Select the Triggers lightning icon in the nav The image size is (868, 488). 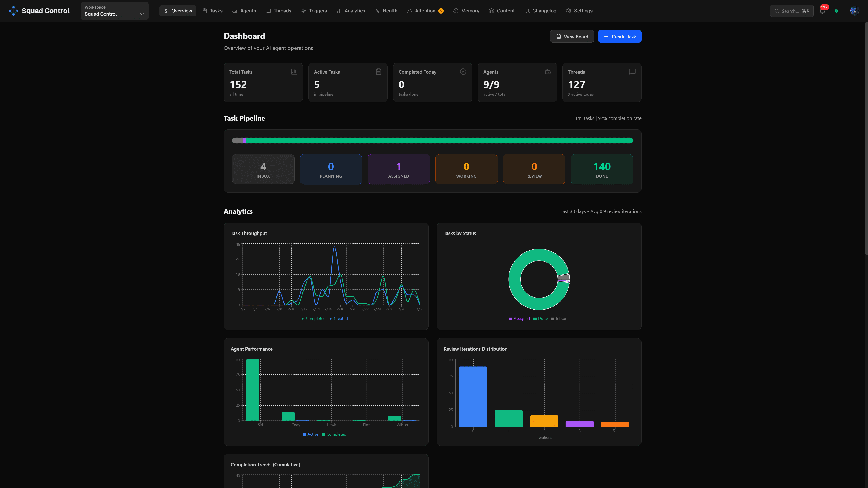[303, 10]
